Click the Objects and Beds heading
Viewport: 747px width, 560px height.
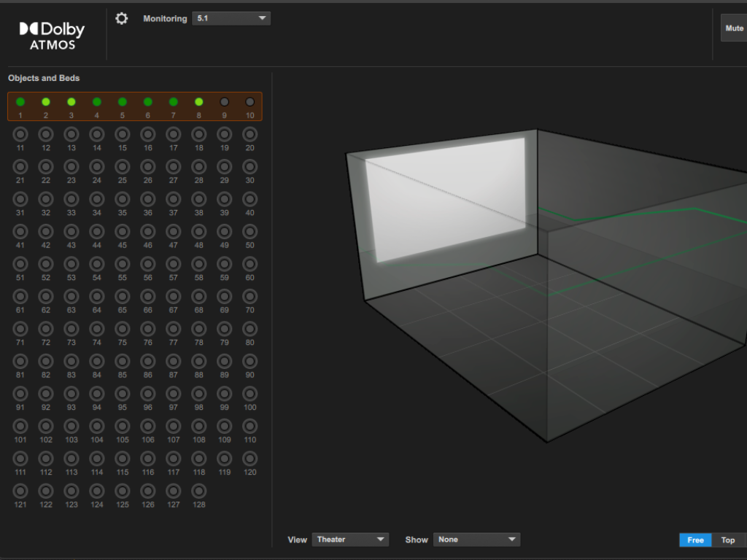(x=44, y=78)
